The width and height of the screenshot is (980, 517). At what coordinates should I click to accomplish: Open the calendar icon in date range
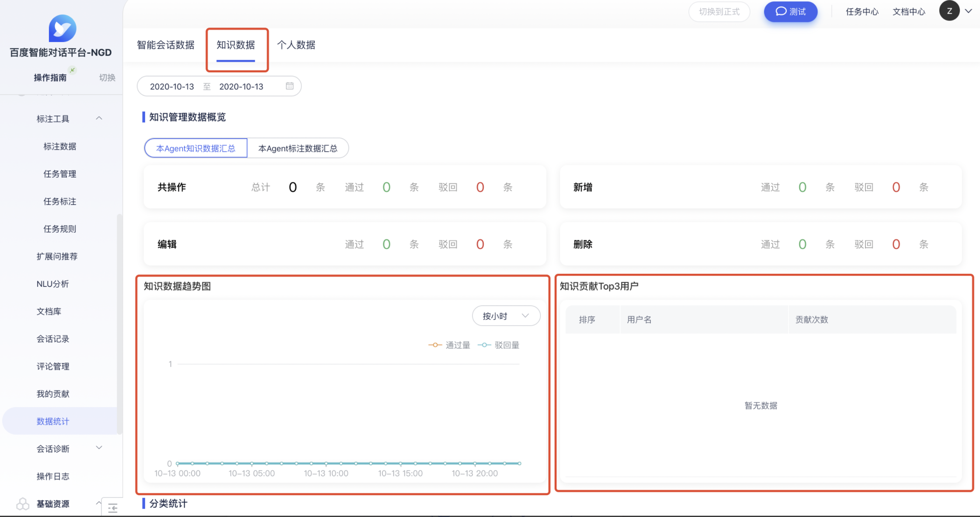coord(289,86)
